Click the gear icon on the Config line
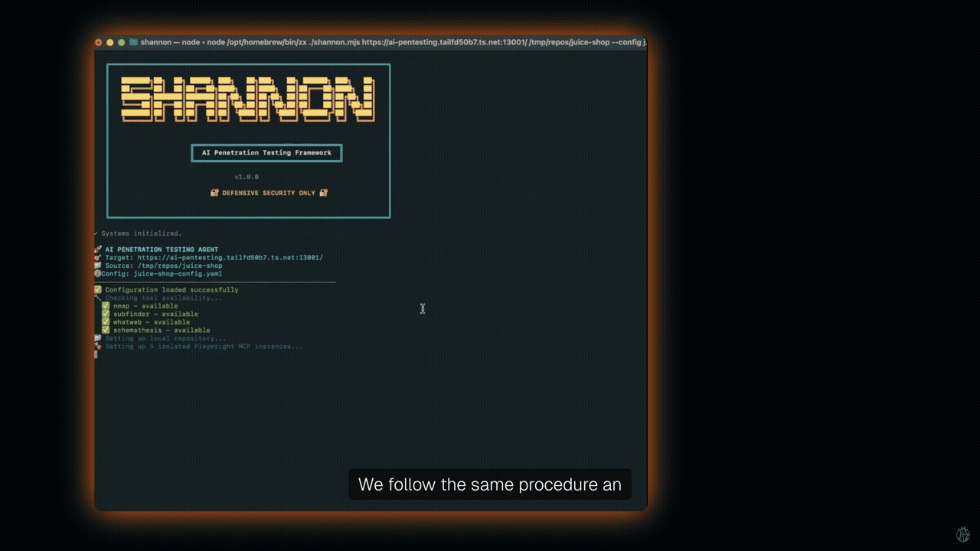 click(97, 273)
